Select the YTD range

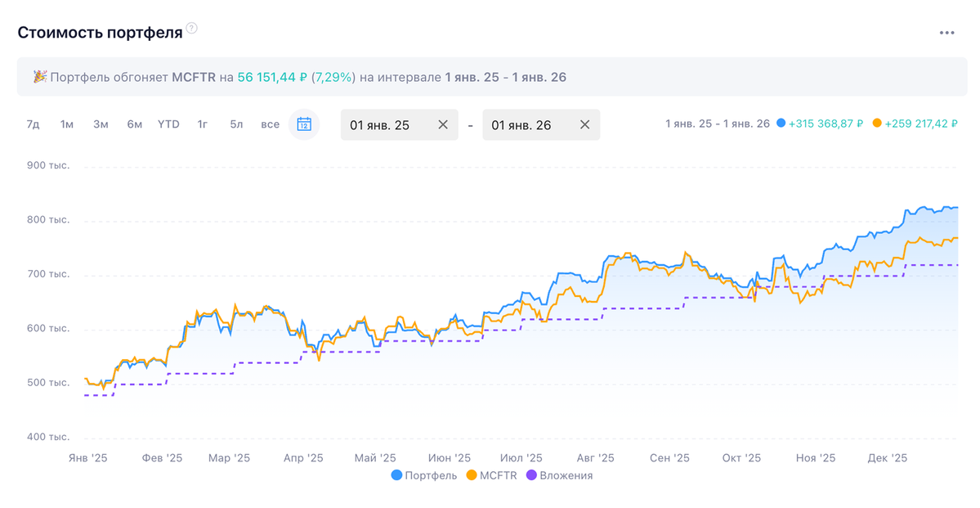(x=168, y=124)
